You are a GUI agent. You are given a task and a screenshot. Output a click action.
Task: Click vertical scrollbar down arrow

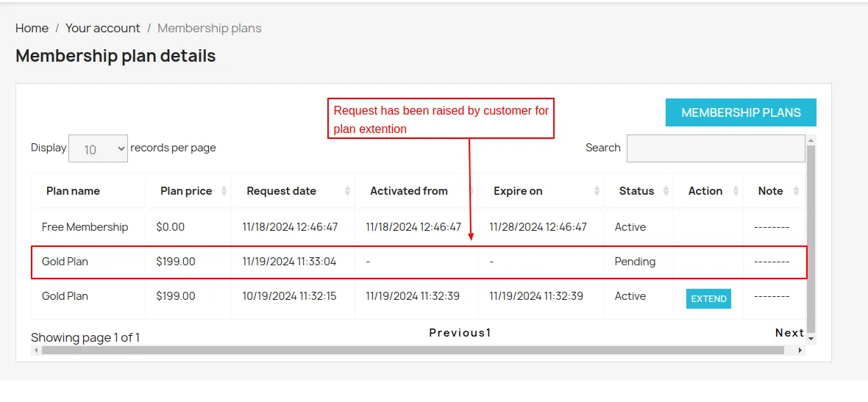[811, 339]
